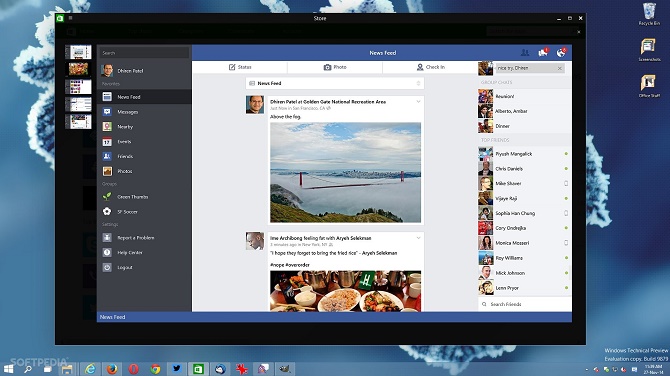This screenshot has width=670, height=376.
Task: Chat with Chris Daniels
Action: coord(525,169)
